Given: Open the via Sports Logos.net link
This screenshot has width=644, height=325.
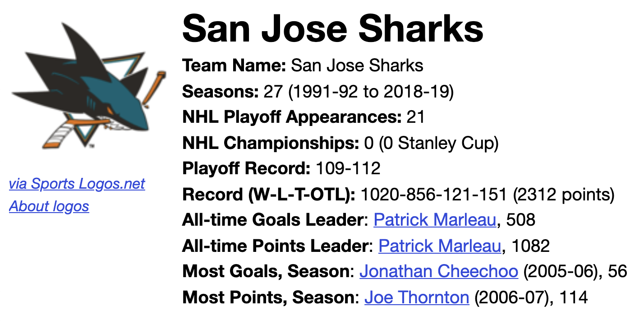Looking at the screenshot, I should click(77, 184).
